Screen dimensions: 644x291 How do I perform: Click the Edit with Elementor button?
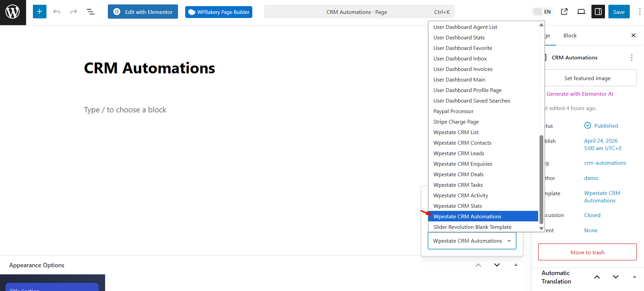click(x=143, y=12)
